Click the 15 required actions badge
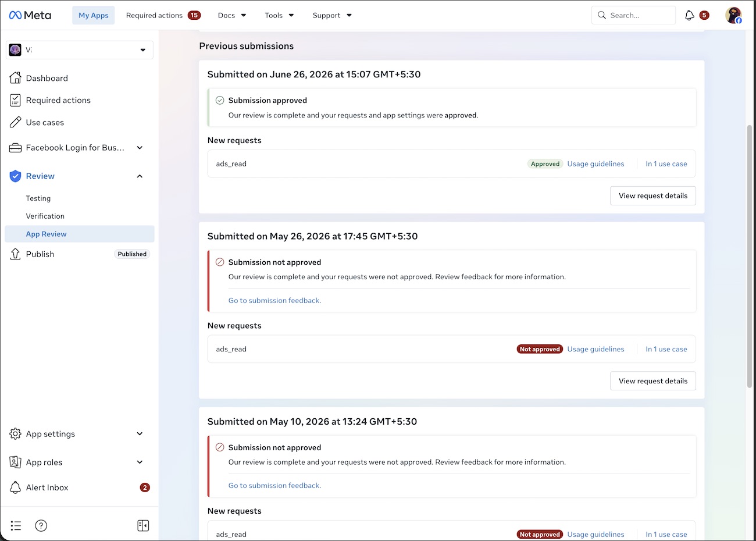Viewport: 756px width, 541px height. pos(194,15)
